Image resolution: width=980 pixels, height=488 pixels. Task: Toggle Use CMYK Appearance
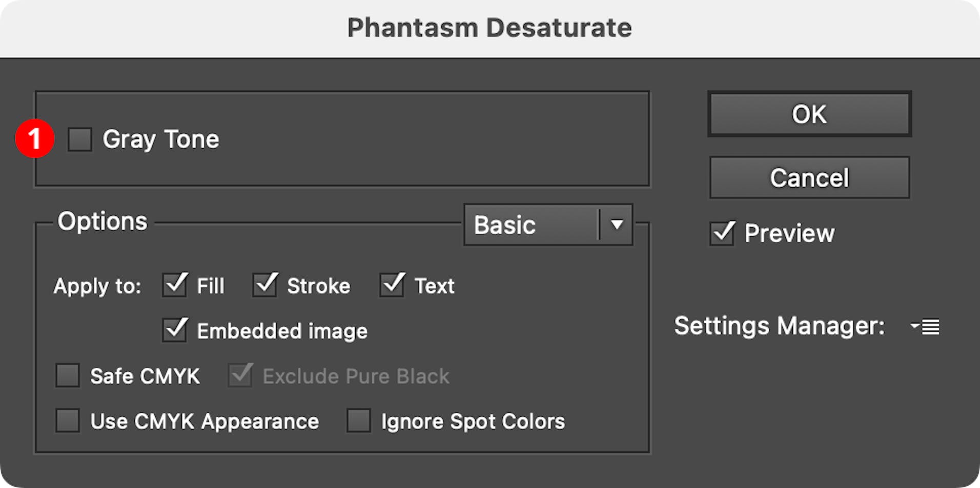pyautogui.click(x=67, y=421)
